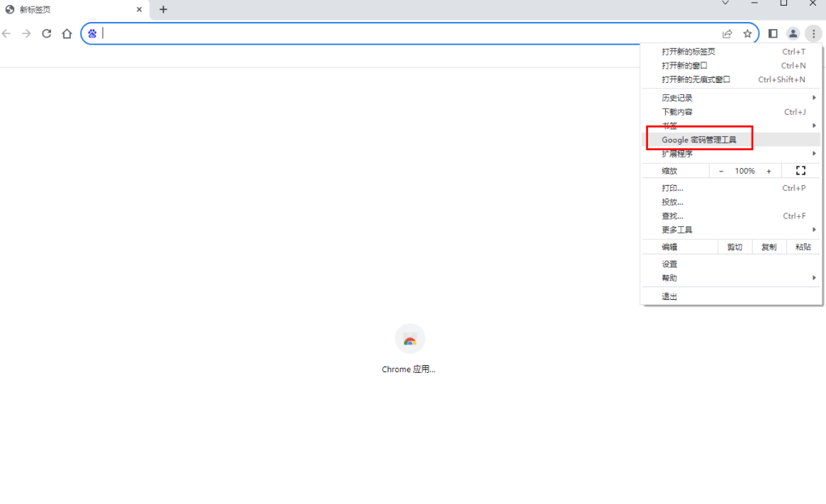This screenshot has height=504, width=826.
Task: Click the Baidu paw icon in address bar
Action: point(92,34)
